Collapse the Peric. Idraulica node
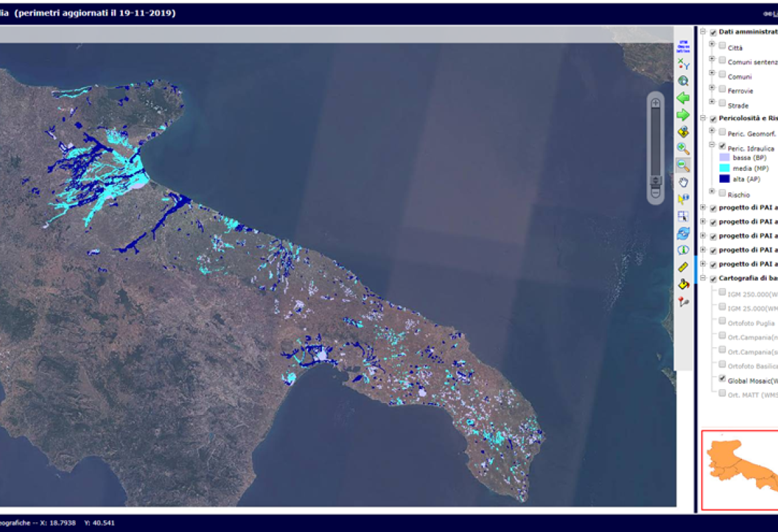 click(x=712, y=144)
